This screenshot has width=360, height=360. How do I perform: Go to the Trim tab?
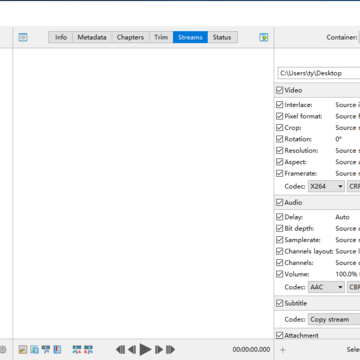click(161, 37)
